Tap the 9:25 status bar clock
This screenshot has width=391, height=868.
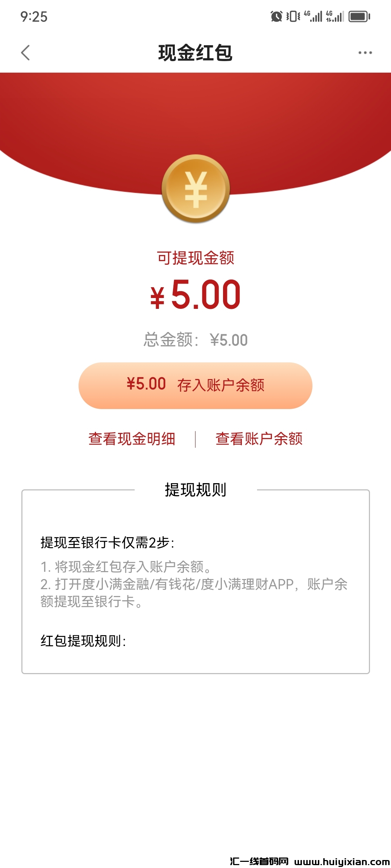(34, 17)
